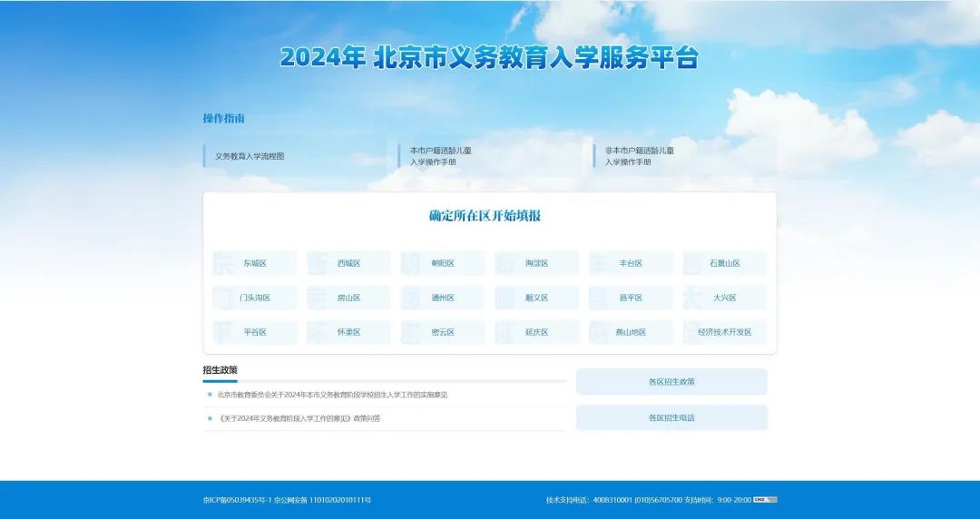This screenshot has width=980, height=519.
Task: Click 顺义区 district button
Action: [536, 298]
